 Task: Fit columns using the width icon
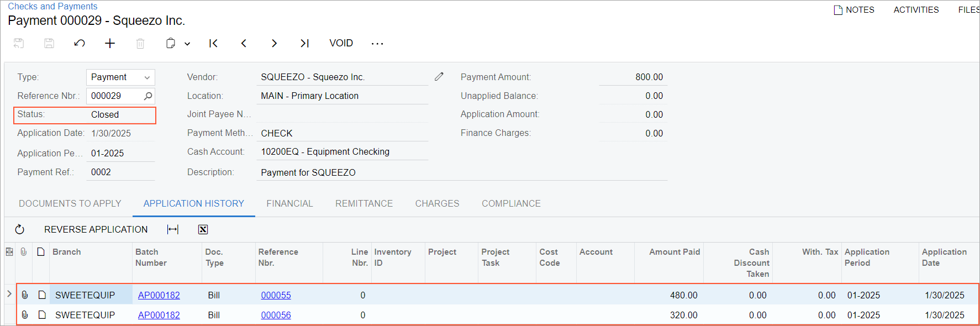pos(173,229)
